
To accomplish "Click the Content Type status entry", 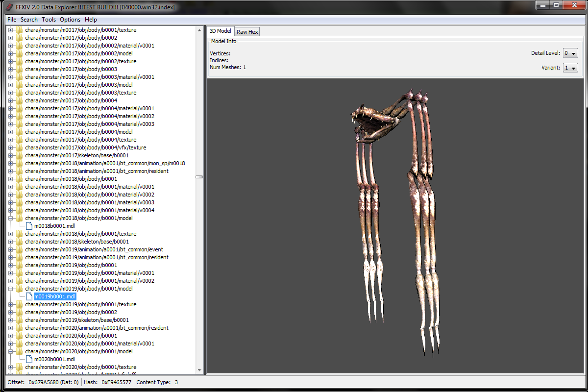I will point(157,382).
